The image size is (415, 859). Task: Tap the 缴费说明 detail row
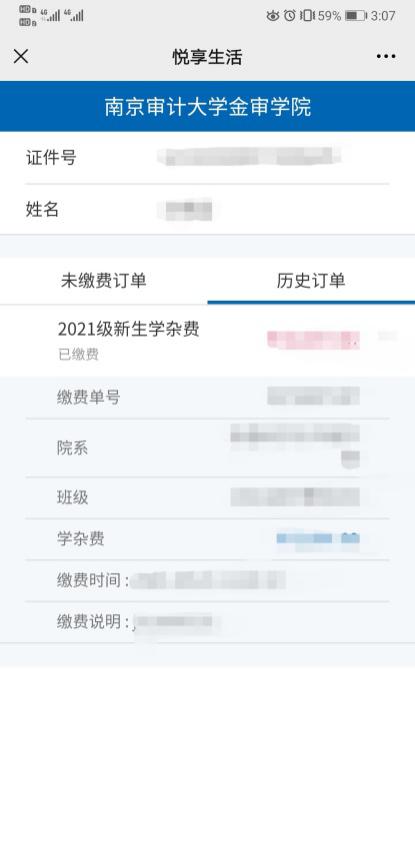[x=208, y=622]
